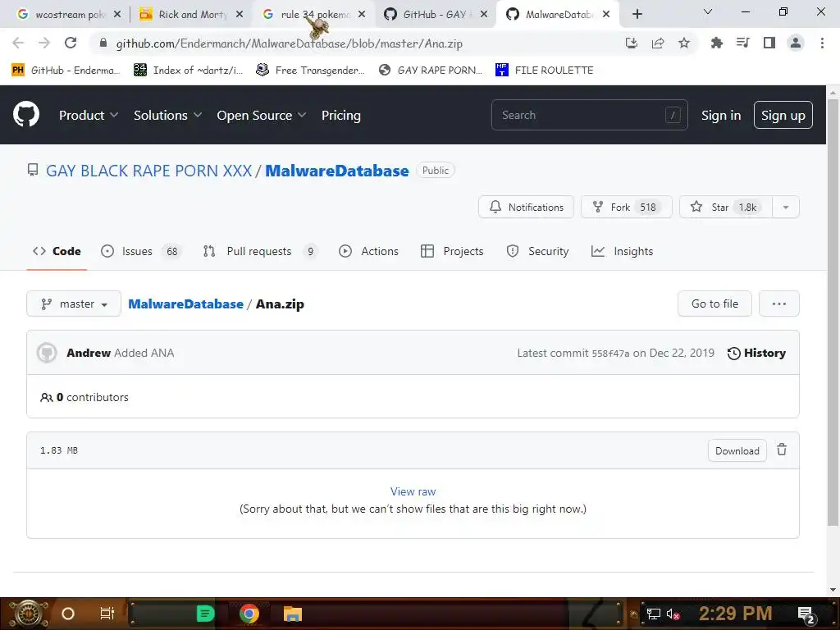
Task: Open the Actions tab
Action: [x=368, y=251]
